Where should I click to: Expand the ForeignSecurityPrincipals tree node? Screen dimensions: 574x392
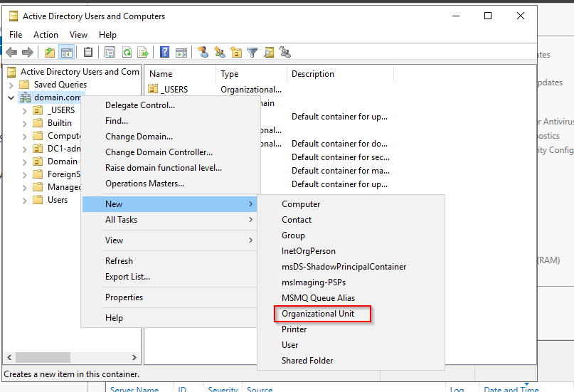click(x=24, y=174)
